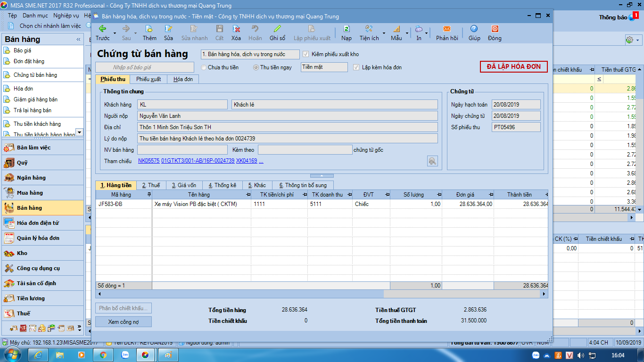This screenshot has height=362, width=644.
Task: Click the Đóng close-form toolbar icon
Action: (495, 29)
